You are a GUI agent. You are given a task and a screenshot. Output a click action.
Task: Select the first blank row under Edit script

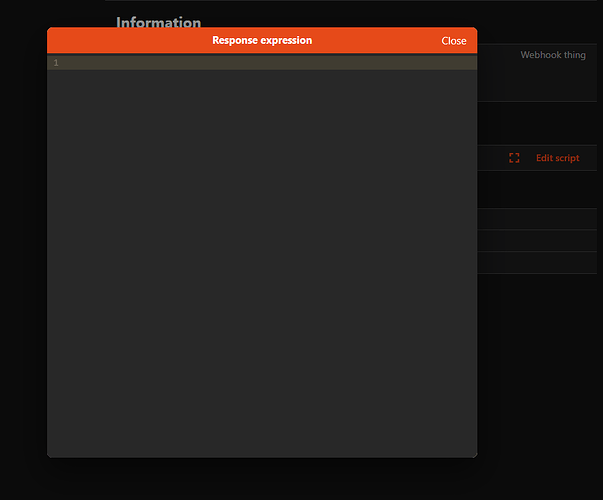pyautogui.click(x=537, y=219)
